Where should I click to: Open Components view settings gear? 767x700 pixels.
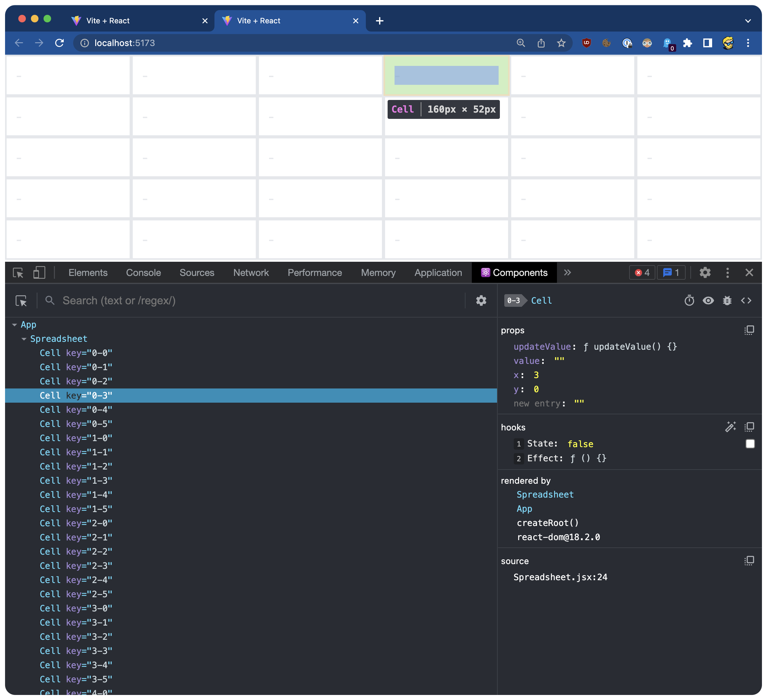pyautogui.click(x=481, y=300)
